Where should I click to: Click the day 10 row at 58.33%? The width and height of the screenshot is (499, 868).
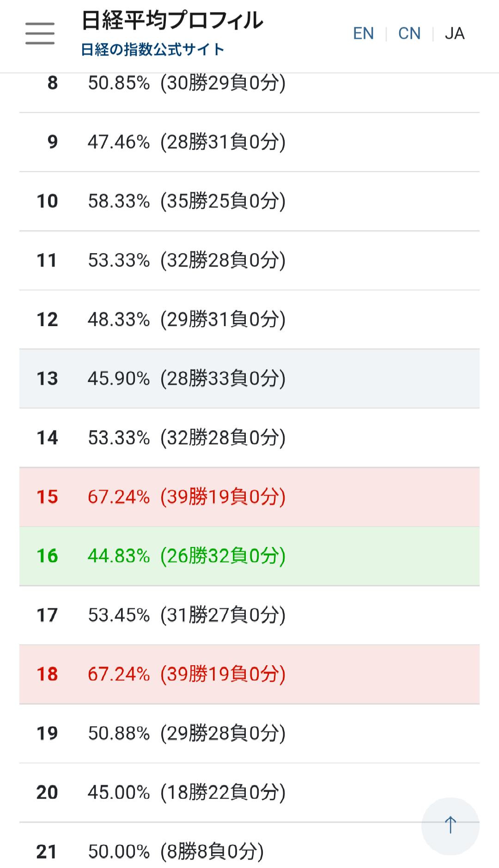(x=249, y=201)
